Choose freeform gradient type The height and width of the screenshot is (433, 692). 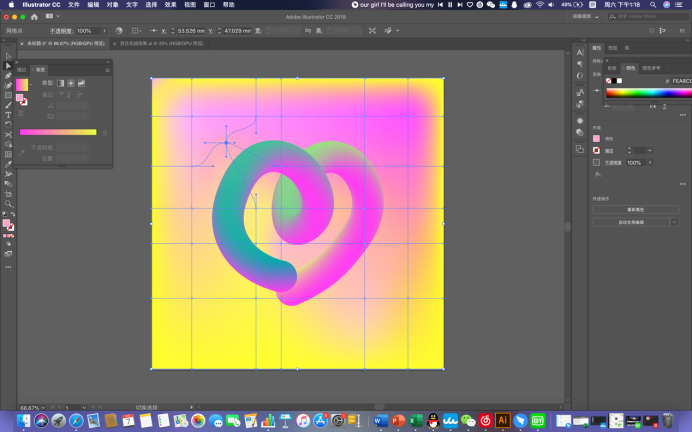[x=81, y=83]
